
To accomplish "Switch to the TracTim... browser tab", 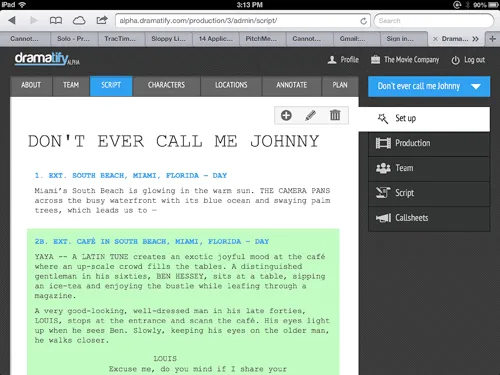I will pyautogui.click(x=121, y=39).
